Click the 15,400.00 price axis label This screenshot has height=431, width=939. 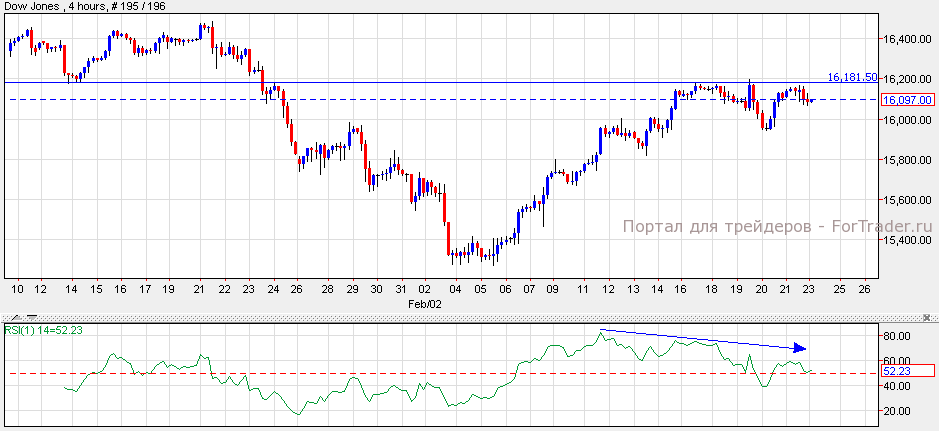coord(906,240)
